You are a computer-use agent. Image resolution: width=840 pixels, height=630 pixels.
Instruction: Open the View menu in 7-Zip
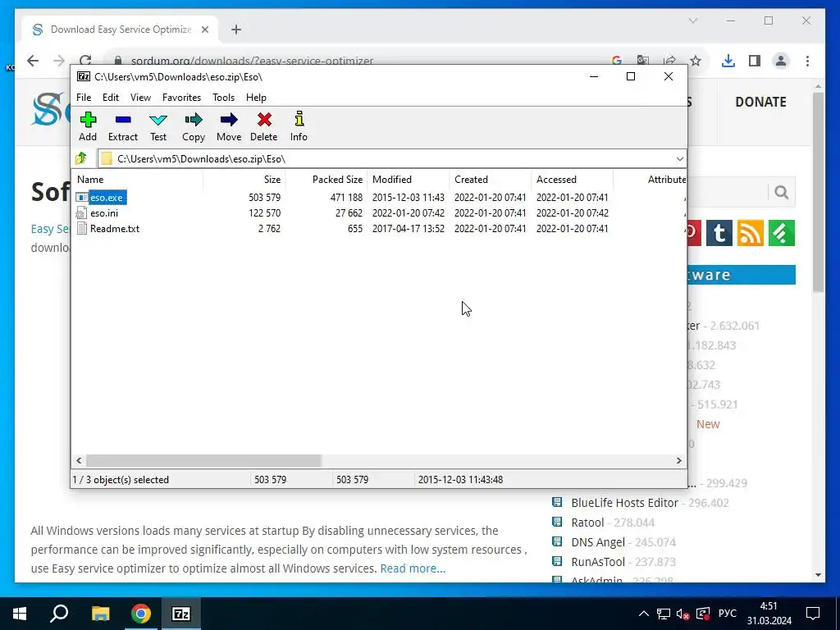pos(140,98)
